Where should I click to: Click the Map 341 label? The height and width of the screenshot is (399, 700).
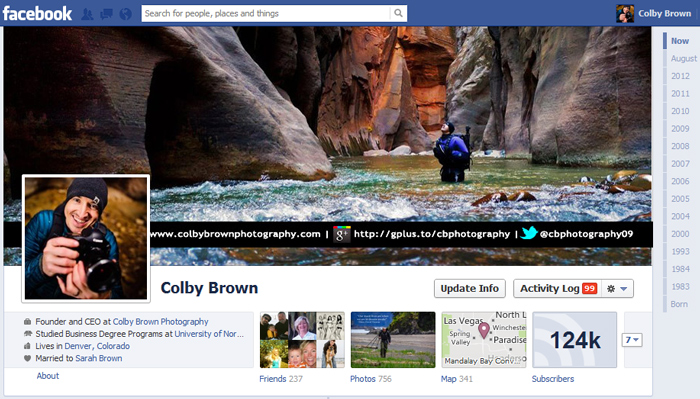[x=456, y=378]
